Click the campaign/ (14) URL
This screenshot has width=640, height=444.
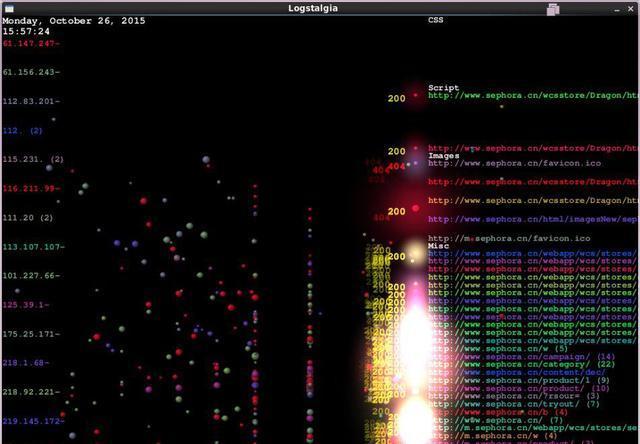pos(522,357)
